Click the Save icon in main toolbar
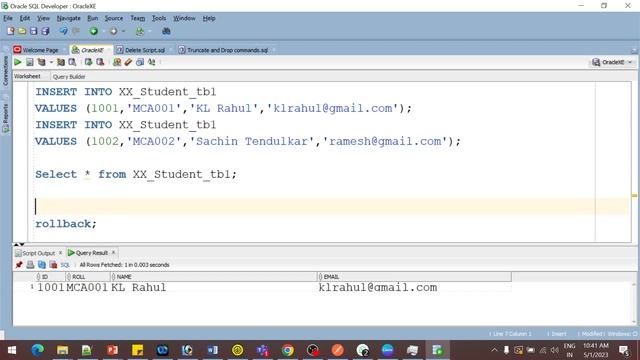This screenshot has height=360, width=640. (x=33, y=31)
